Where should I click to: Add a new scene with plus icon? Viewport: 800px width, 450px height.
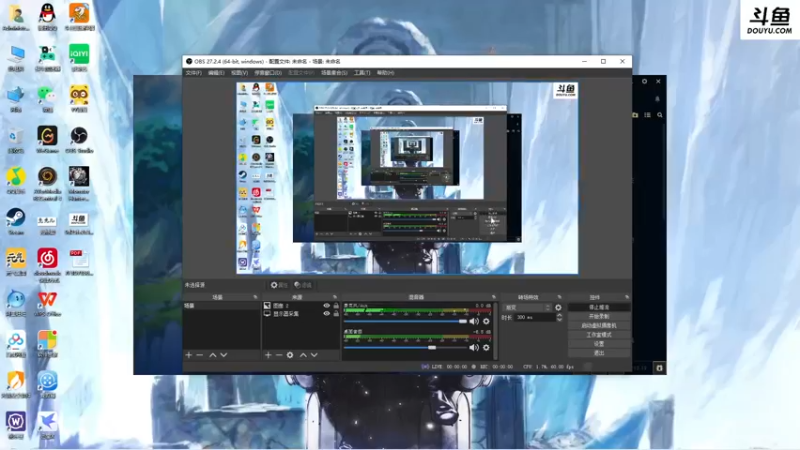[189, 355]
